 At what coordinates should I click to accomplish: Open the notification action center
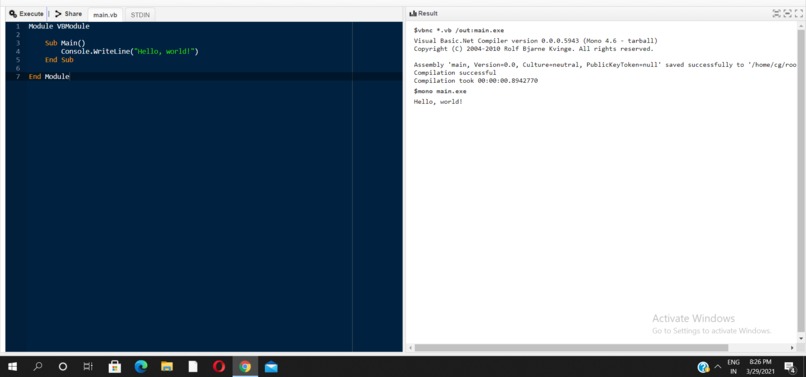790,367
